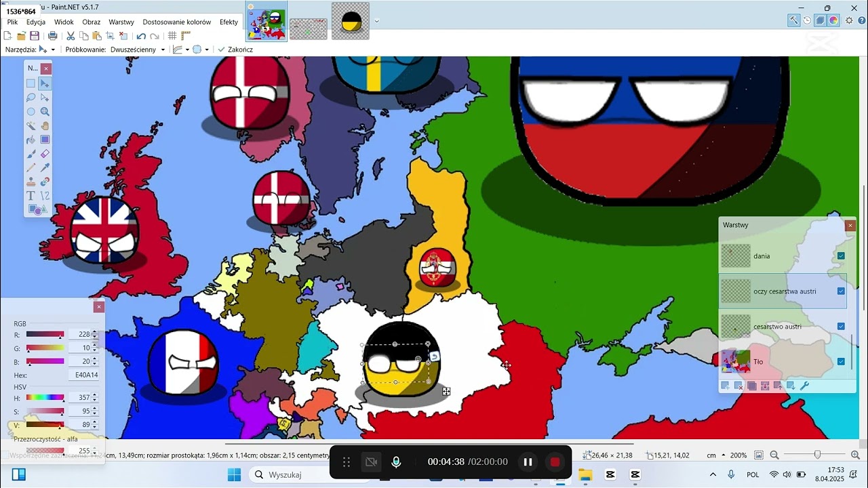Viewport: 868px width, 488px height.
Task: Click the New file icon
Action: click(x=8, y=36)
